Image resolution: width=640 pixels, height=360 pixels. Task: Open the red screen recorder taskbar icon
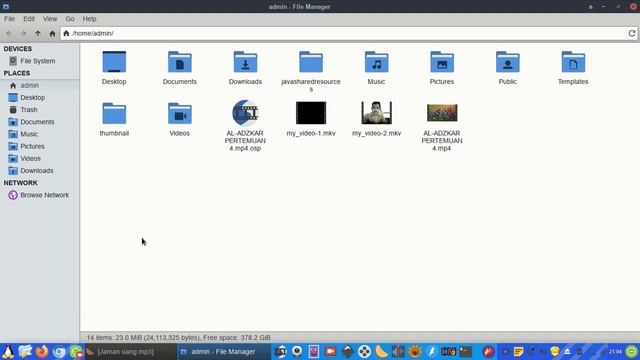click(x=331, y=351)
